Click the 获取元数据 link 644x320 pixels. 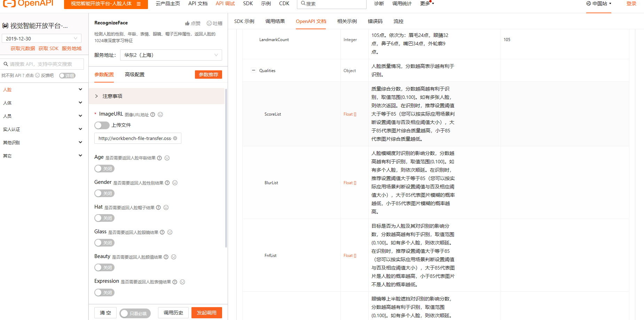23,48
